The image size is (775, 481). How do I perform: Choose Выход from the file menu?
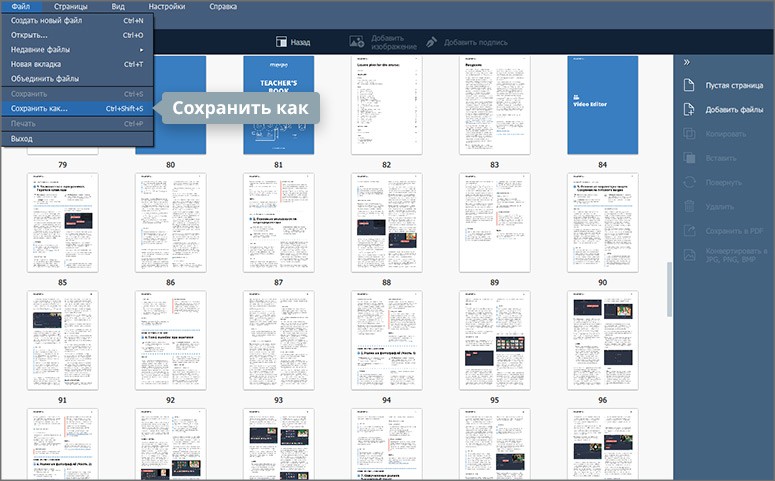point(77,139)
